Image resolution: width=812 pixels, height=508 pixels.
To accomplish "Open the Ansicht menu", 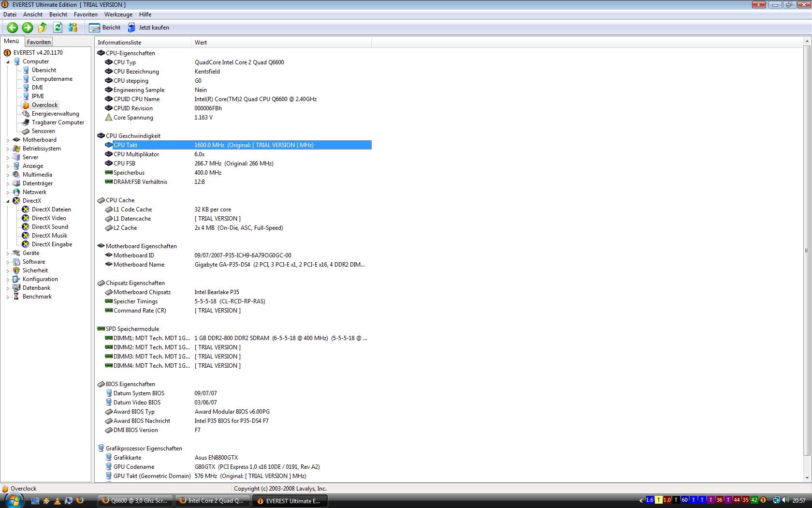I will 33,15.
